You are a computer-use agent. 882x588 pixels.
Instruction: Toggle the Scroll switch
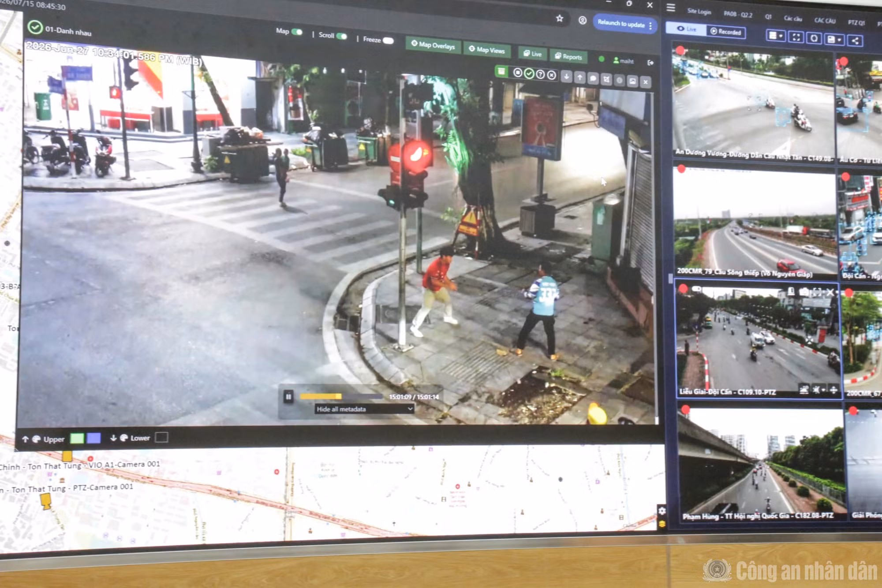(x=342, y=36)
